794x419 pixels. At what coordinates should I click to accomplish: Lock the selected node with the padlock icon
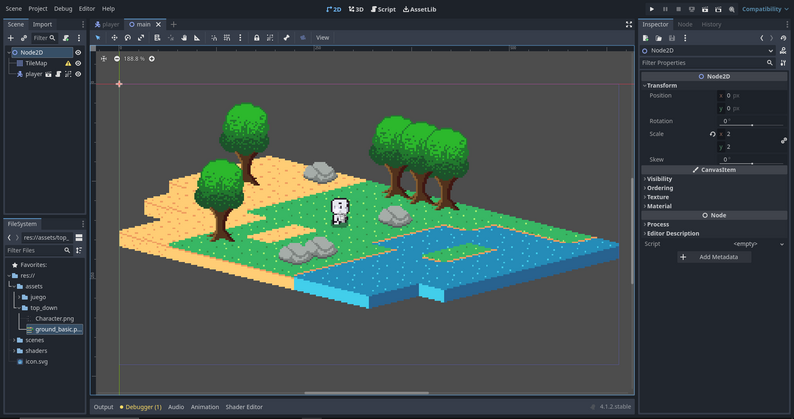(257, 38)
